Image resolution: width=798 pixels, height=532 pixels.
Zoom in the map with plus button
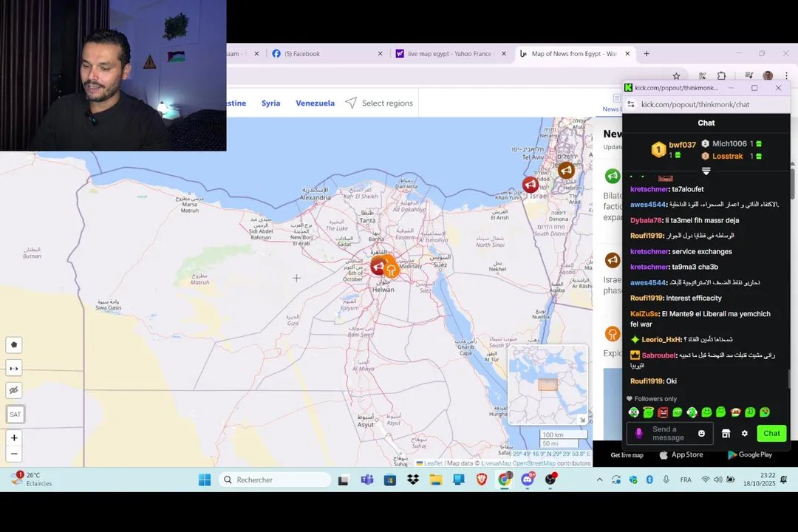pyautogui.click(x=14, y=437)
